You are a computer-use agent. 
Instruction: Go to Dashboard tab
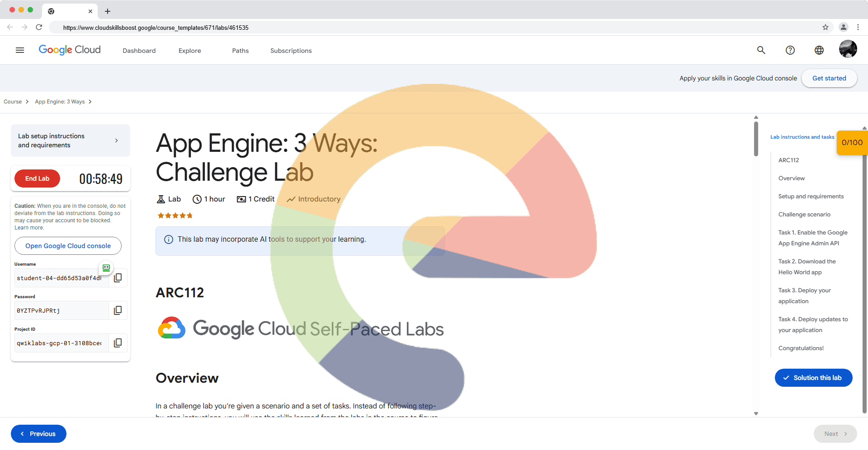point(139,51)
